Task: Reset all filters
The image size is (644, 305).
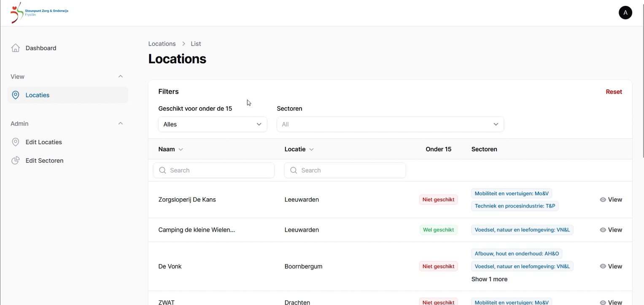Action: (614, 92)
